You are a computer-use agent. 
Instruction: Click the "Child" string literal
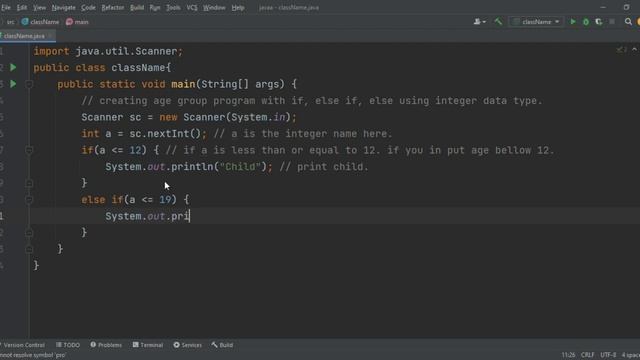(x=240, y=167)
